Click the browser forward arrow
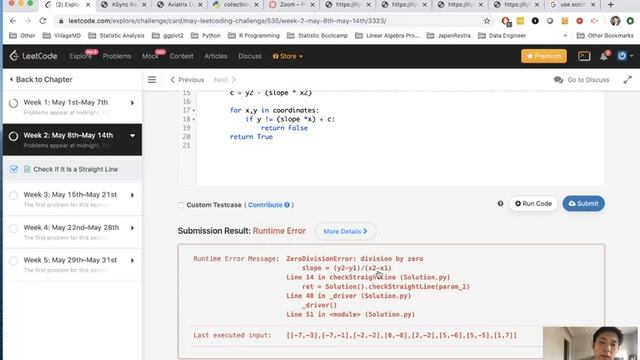640x360 pixels. click(28, 21)
